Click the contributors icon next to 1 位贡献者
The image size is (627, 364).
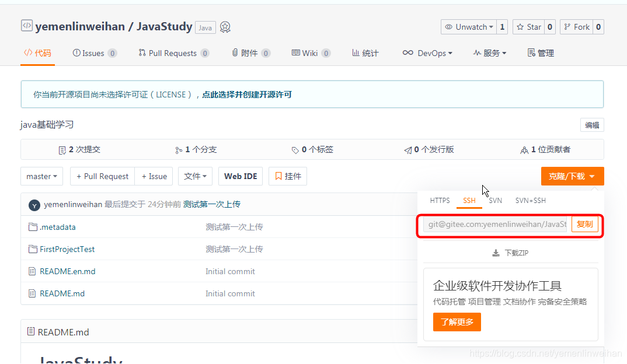tap(524, 150)
